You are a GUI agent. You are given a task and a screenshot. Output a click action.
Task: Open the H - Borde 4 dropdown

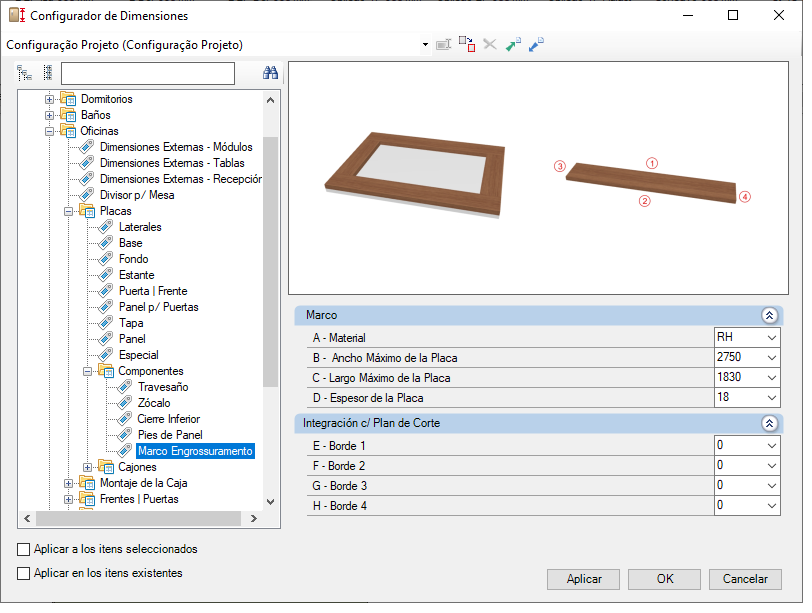click(772, 506)
